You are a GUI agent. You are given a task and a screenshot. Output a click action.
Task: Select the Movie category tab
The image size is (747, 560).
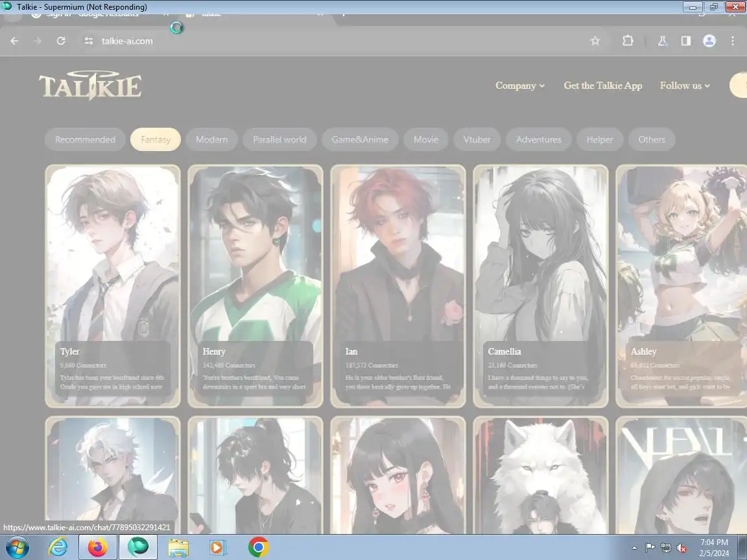pos(426,139)
